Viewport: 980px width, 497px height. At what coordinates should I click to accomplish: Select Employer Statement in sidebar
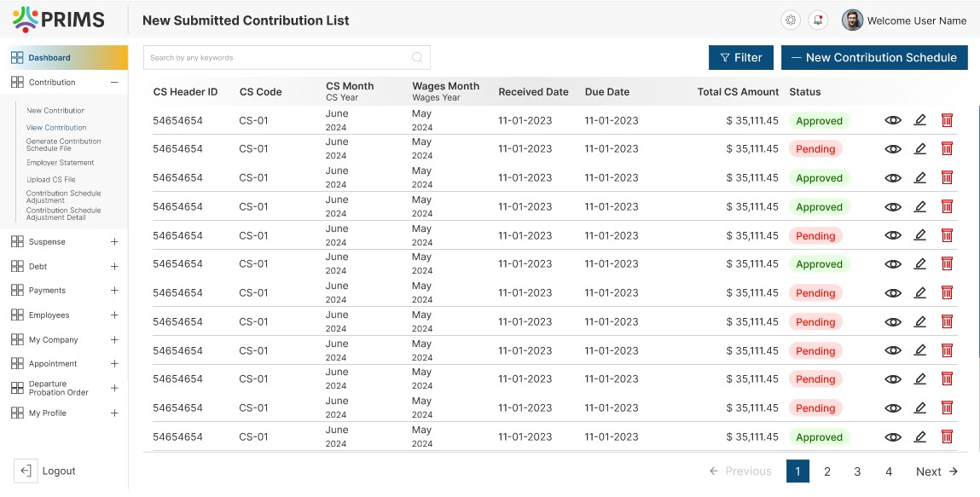(x=60, y=163)
